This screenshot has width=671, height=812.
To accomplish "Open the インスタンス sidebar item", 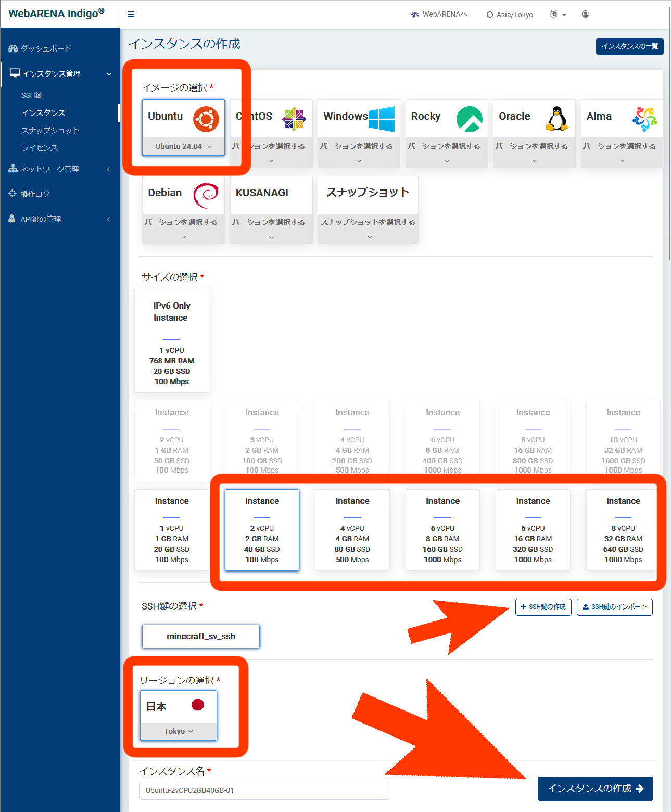I will tap(43, 113).
